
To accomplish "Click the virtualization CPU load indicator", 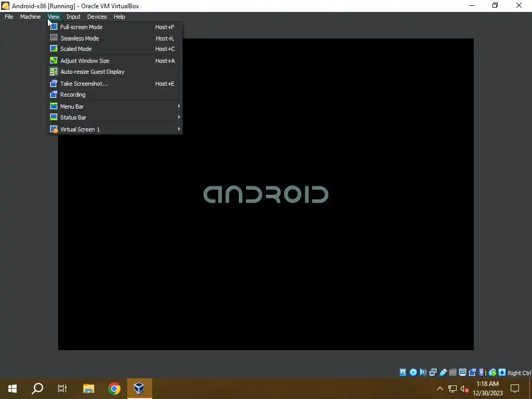I will point(482,373).
